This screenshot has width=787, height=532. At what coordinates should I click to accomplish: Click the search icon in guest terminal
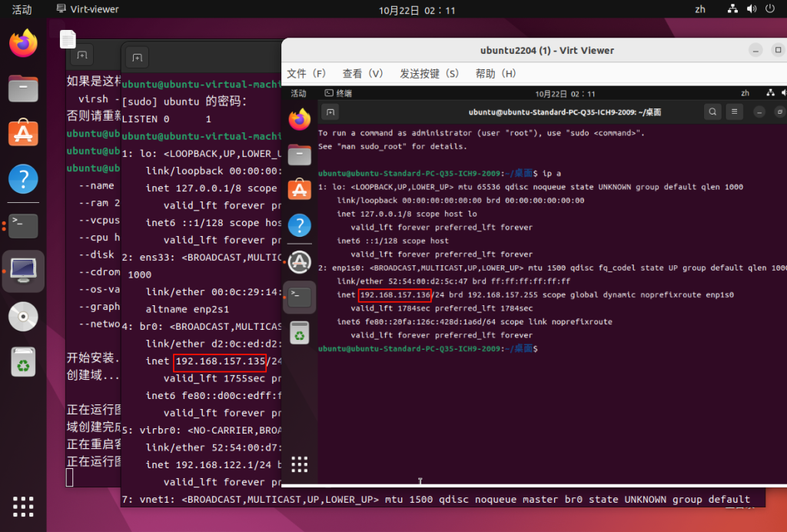pyautogui.click(x=712, y=112)
